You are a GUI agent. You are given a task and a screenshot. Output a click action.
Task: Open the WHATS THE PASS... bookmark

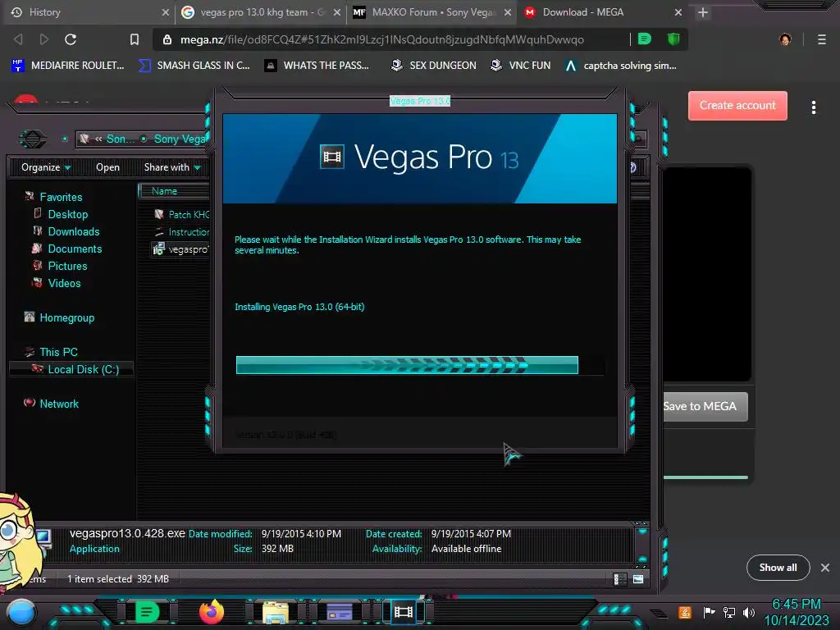317,66
